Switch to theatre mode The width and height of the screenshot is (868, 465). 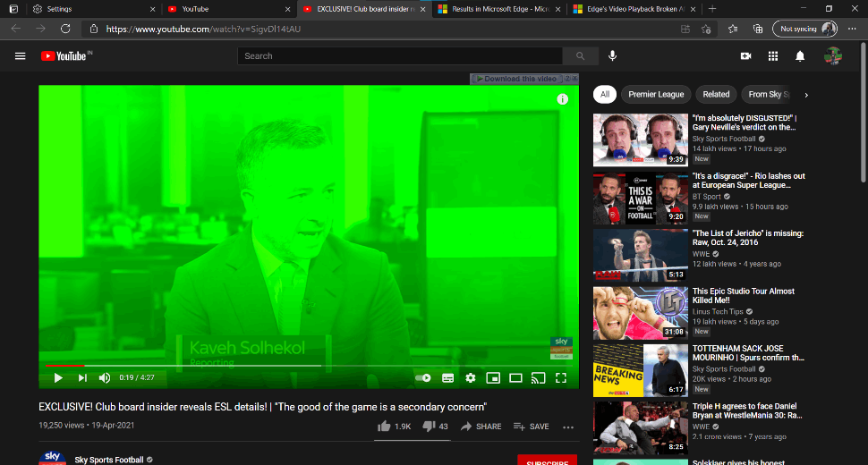point(515,377)
